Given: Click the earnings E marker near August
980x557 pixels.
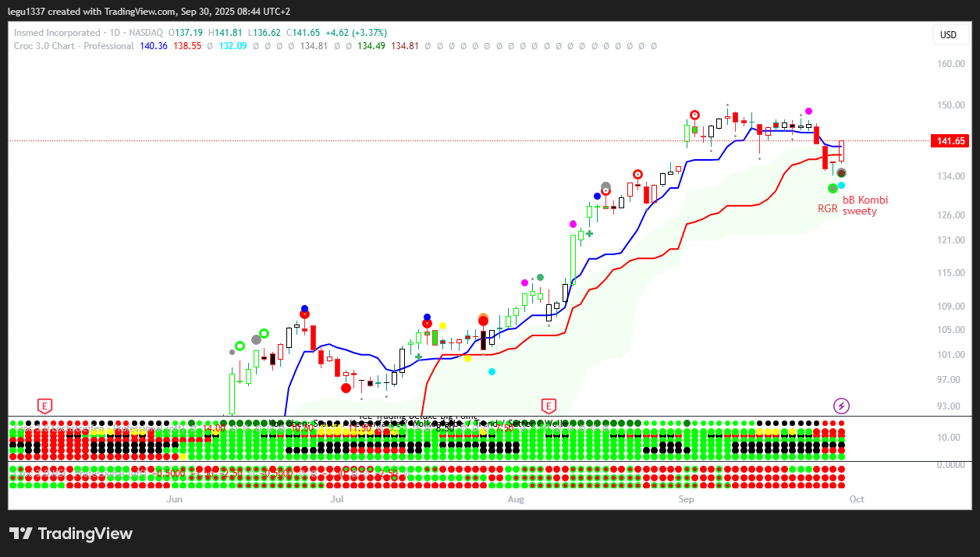Looking at the screenshot, I should coord(549,406).
